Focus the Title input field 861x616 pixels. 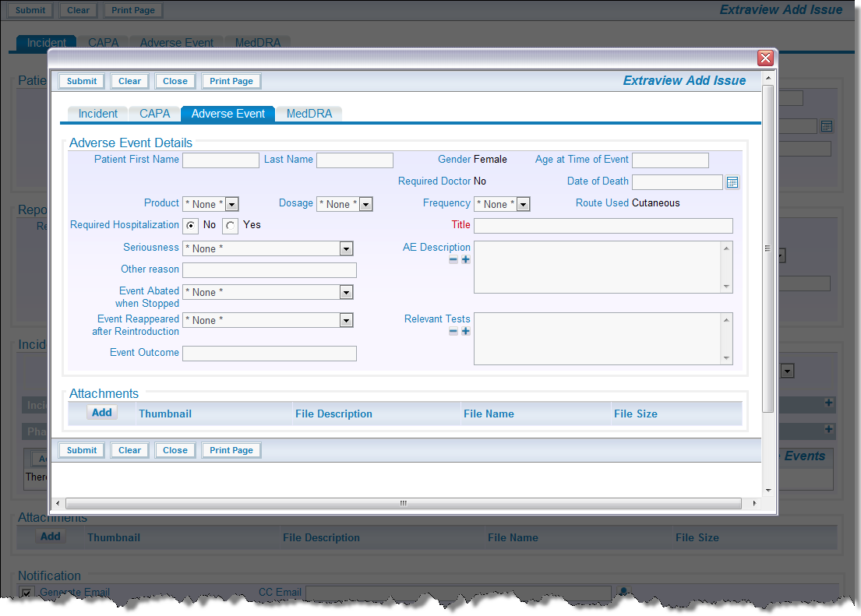tap(603, 226)
